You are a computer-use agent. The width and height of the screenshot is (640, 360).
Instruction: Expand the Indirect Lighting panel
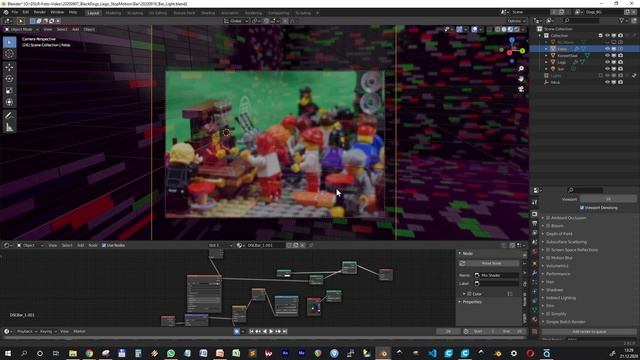pos(561,298)
